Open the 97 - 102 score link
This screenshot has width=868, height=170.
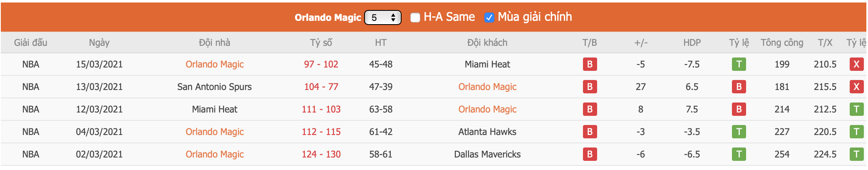click(x=321, y=64)
